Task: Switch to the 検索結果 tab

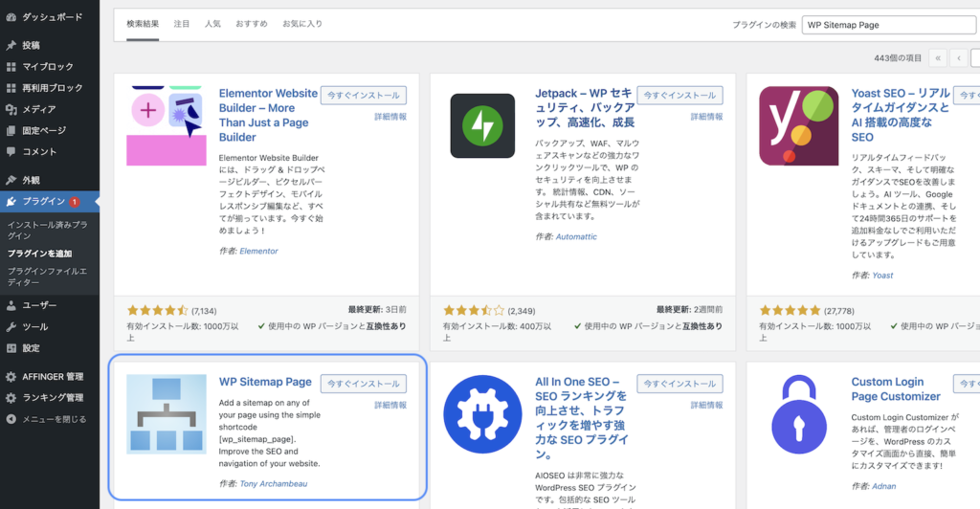Action: pyautogui.click(x=143, y=24)
